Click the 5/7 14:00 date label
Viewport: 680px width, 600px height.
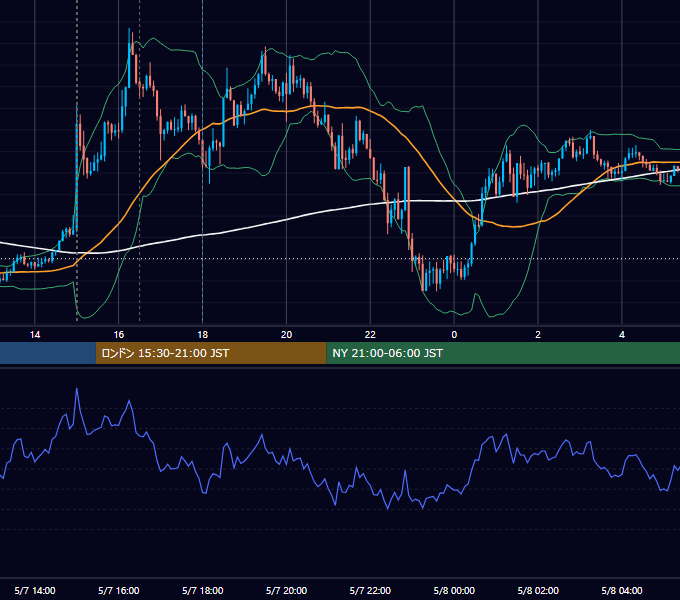[35, 590]
